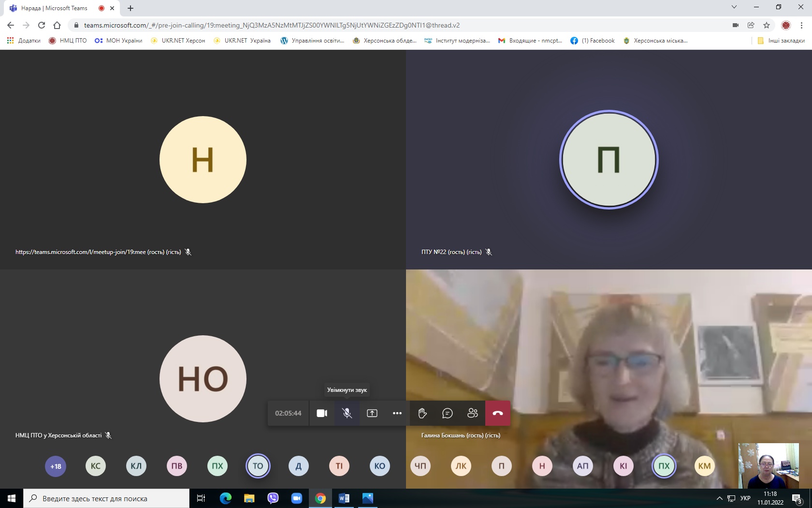Raise your hand in the meeting
The height and width of the screenshot is (508, 812).
click(422, 413)
